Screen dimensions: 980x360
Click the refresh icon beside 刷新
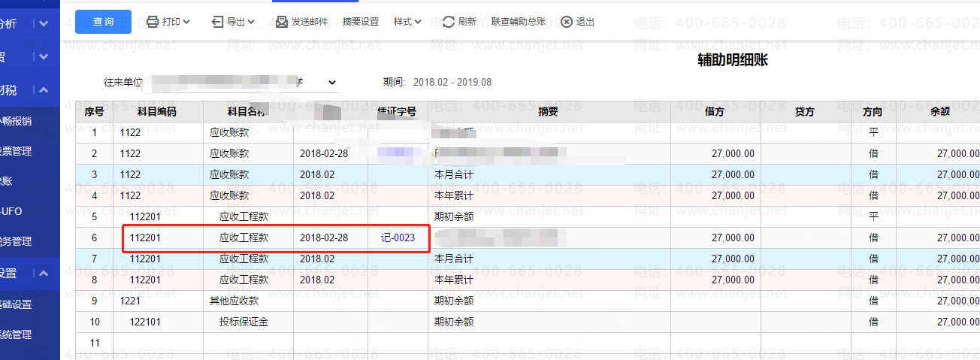pyautogui.click(x=449, y=22)
